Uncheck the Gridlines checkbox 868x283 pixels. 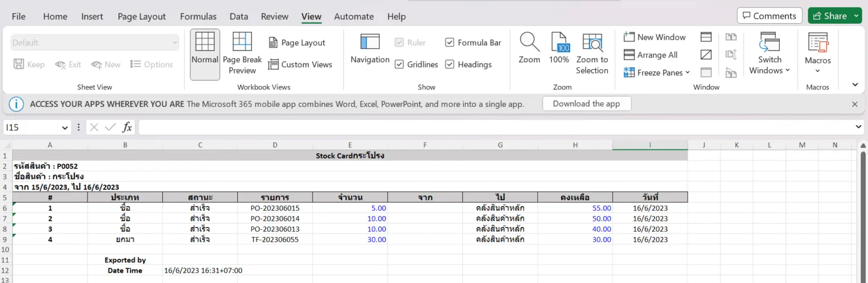pos(400,65)
